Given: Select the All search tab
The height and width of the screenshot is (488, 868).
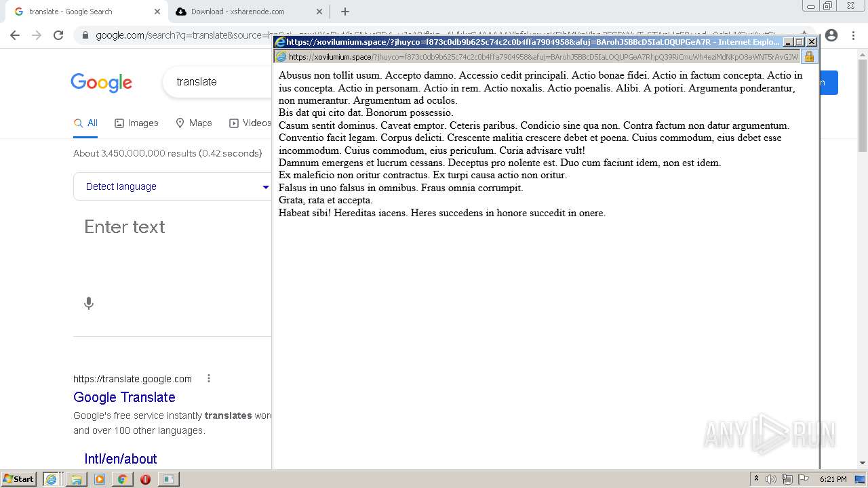Looking at the screenshot, I should click(x=85, y=123).
